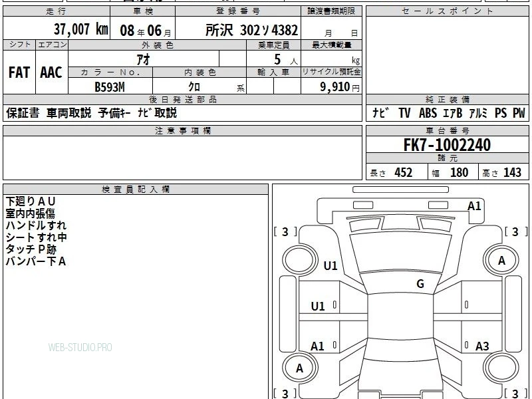Select the クロ interior color value

tap(194, 87)
